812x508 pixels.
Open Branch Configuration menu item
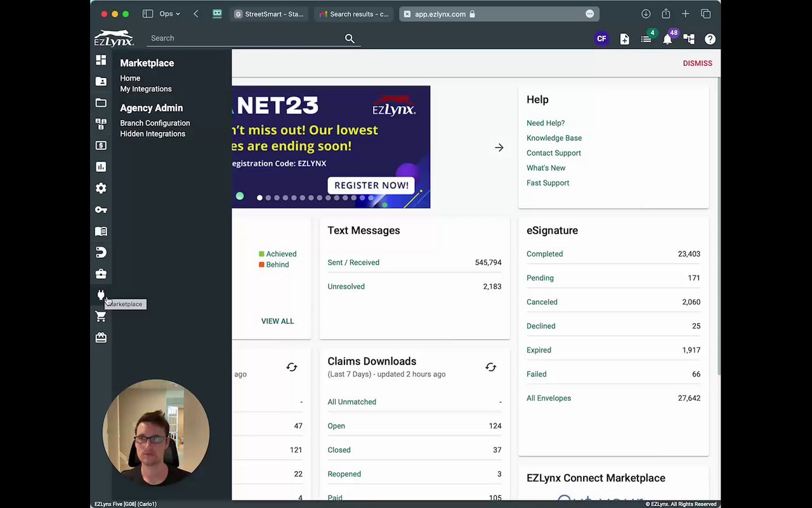tap(155, 123)
